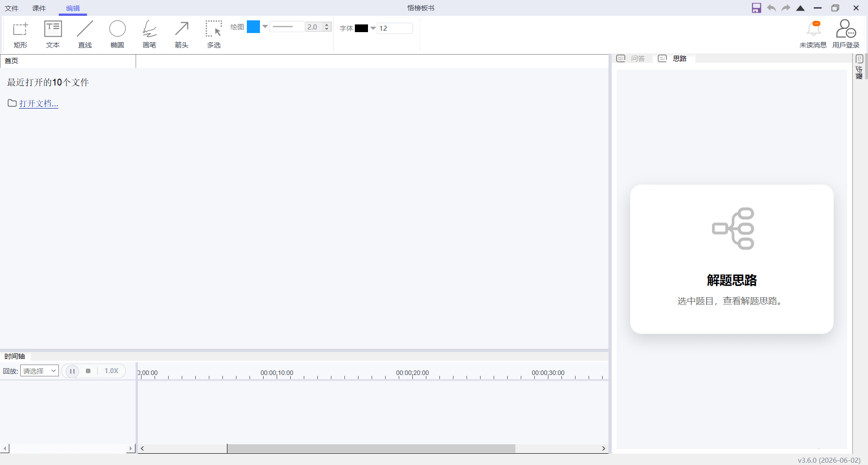This screenshot has width=868, height=465.
Task: Click the 选中题目，查看解题思路 hint text
Action: click(x=730, y=301)
